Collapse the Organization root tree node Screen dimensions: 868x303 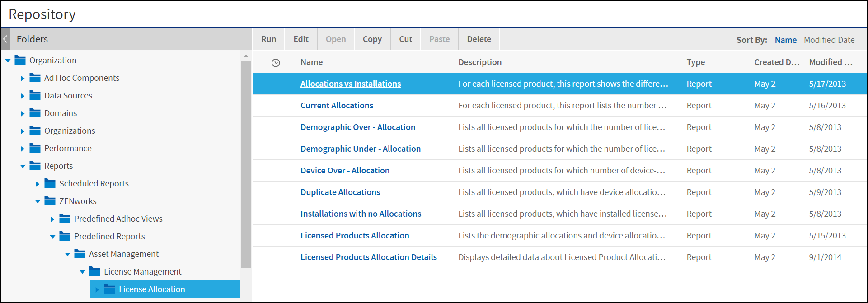[x=8, y=61]
